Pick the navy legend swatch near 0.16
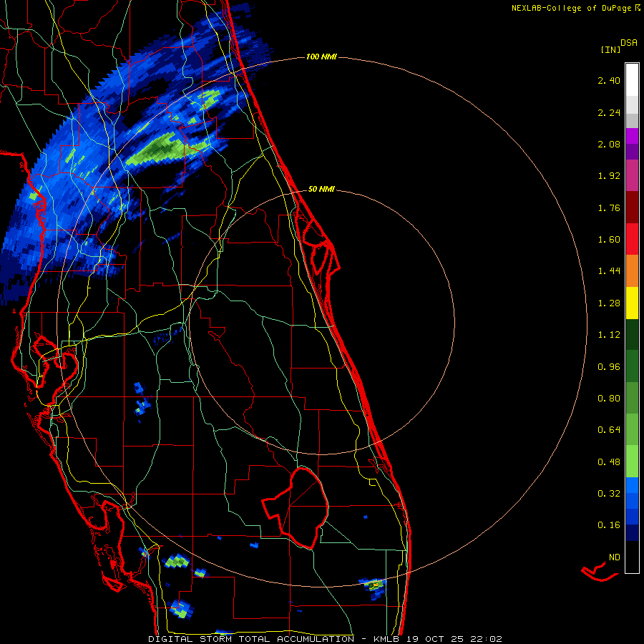The height and width of the screenshot is (644, 644). 632,532
